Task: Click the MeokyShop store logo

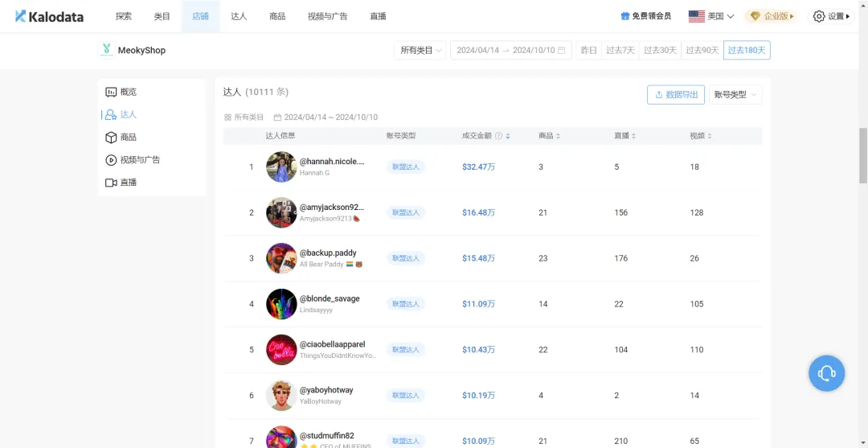Action: [x=107, y=50]
